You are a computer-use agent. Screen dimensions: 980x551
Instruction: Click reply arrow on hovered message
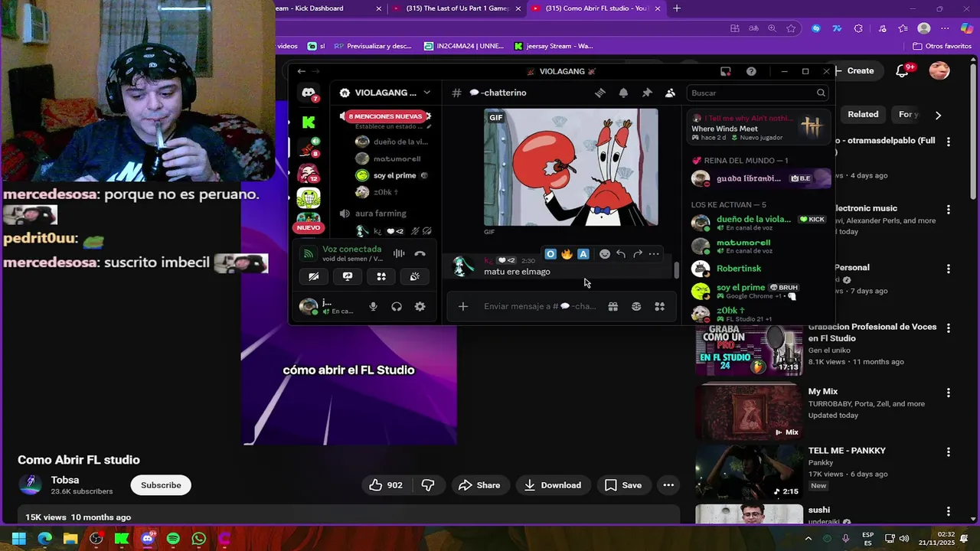(621, 254)
